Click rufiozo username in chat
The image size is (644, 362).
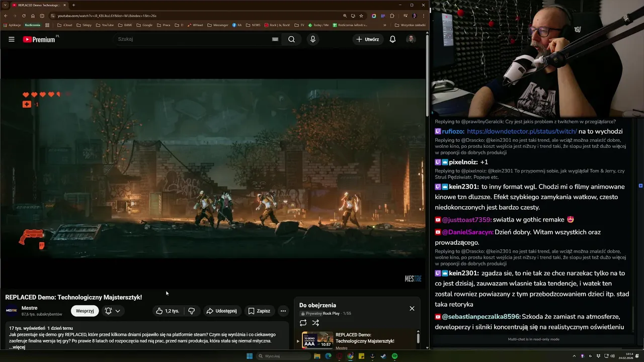pyautogui.click(x=453, y=131)
